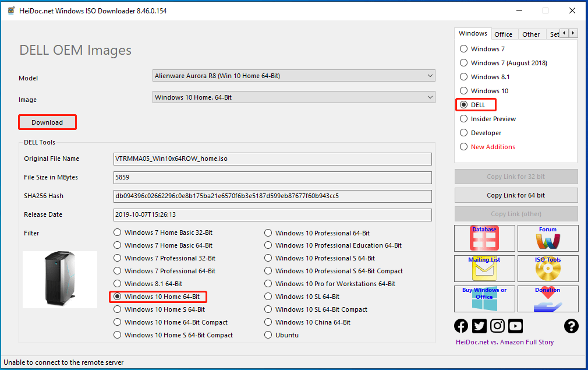Select Windows 7 (August 2018) option
The image size is (588, 370).
pos(503,63)
